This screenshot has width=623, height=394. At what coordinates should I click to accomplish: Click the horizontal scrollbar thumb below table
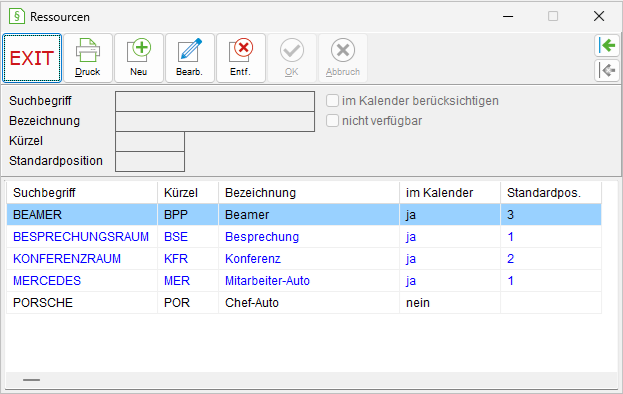[x=31, y=380]
